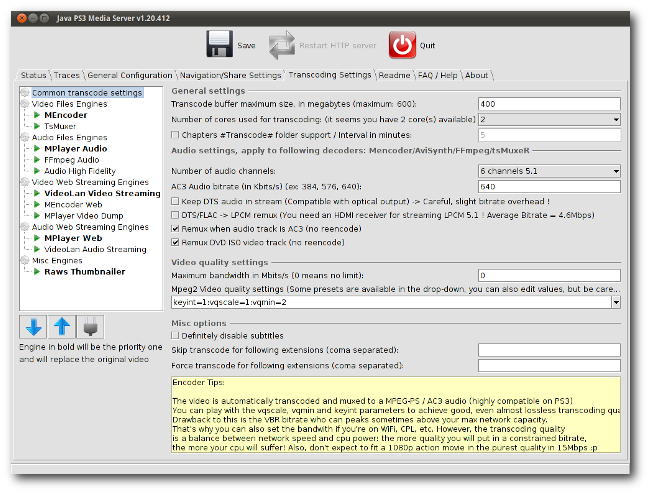The image size is (650, 494).
Task: Select VideoLan Audio Streaming engine
Action: pyautogui.click(x=95, y=249)
